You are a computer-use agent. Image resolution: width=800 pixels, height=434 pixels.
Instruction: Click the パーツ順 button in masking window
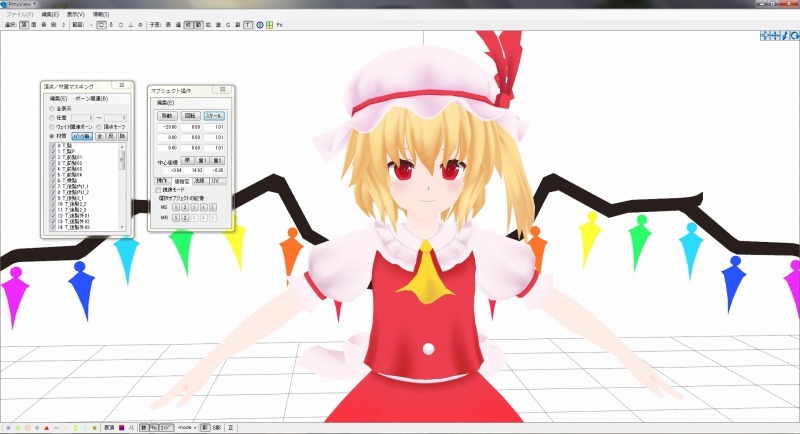coord(82,136)
